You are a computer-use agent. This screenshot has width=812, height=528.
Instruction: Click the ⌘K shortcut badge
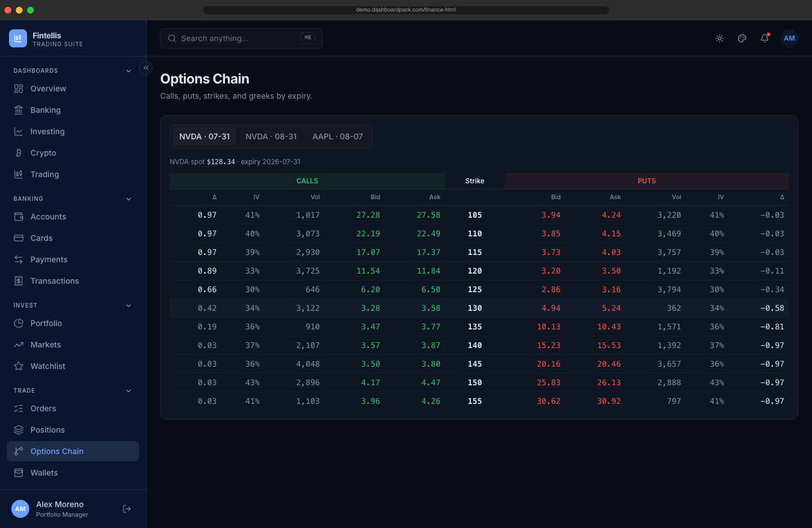[308, 38]
